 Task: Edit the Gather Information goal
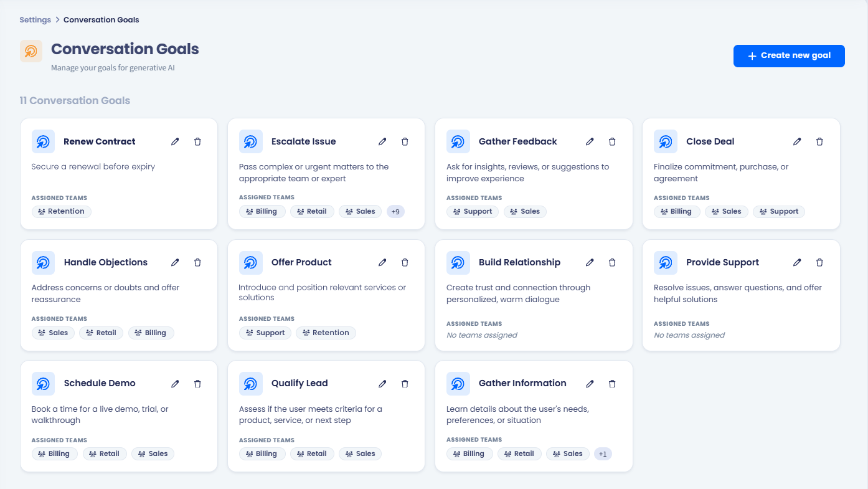(x=590, y=384)
